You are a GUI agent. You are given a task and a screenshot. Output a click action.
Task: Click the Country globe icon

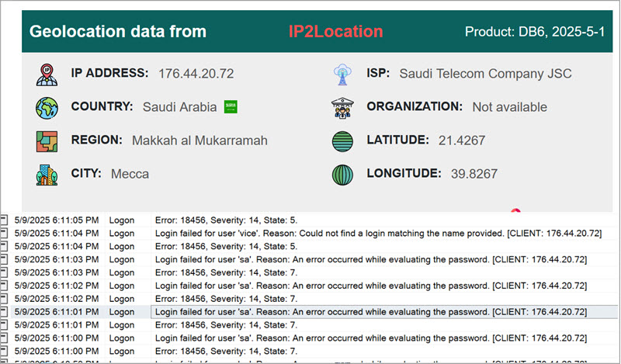point(47,107)
